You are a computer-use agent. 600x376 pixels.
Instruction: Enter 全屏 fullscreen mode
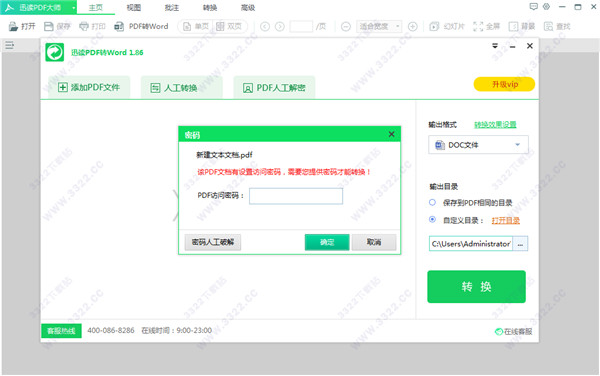(486, 26)
